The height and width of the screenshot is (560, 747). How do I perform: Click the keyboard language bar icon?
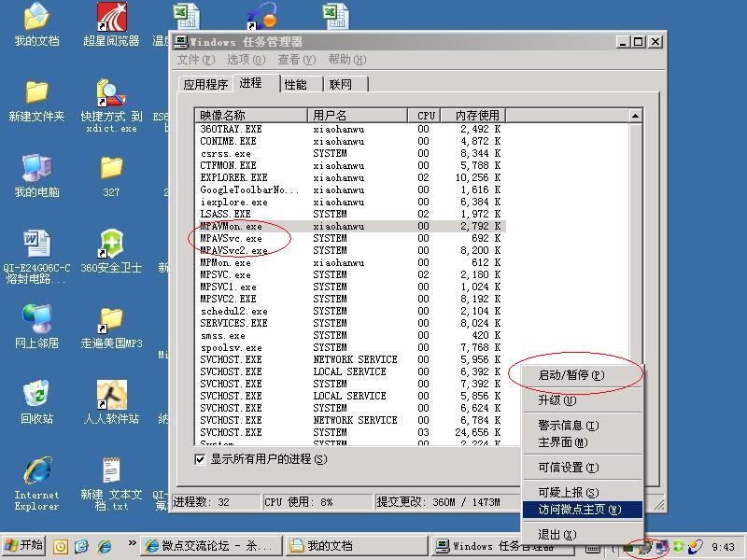(x=592, y=548)
